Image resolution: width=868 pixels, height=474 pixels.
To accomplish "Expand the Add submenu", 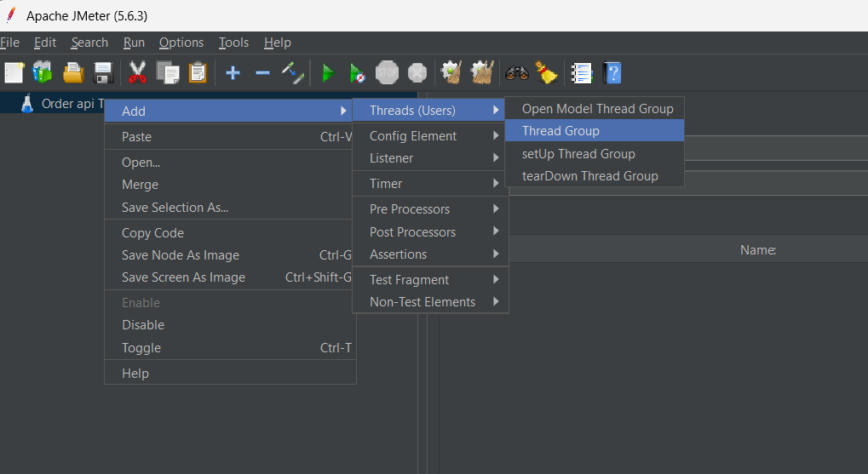I will coord(229,111).
